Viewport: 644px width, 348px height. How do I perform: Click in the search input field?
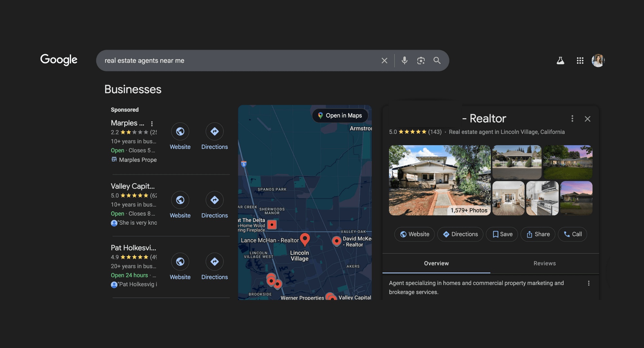pos(238,61)
